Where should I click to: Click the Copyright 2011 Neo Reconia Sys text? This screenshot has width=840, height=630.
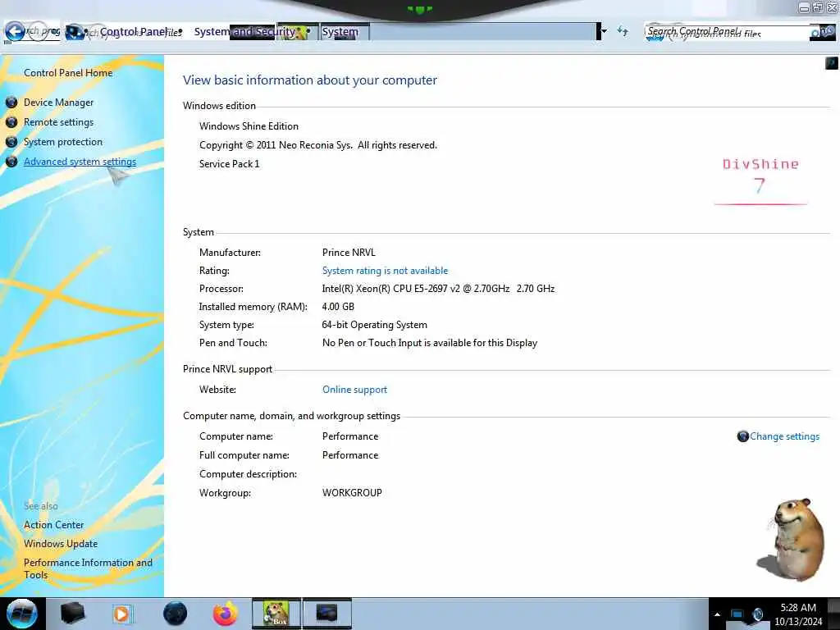(x=318, y=145)
